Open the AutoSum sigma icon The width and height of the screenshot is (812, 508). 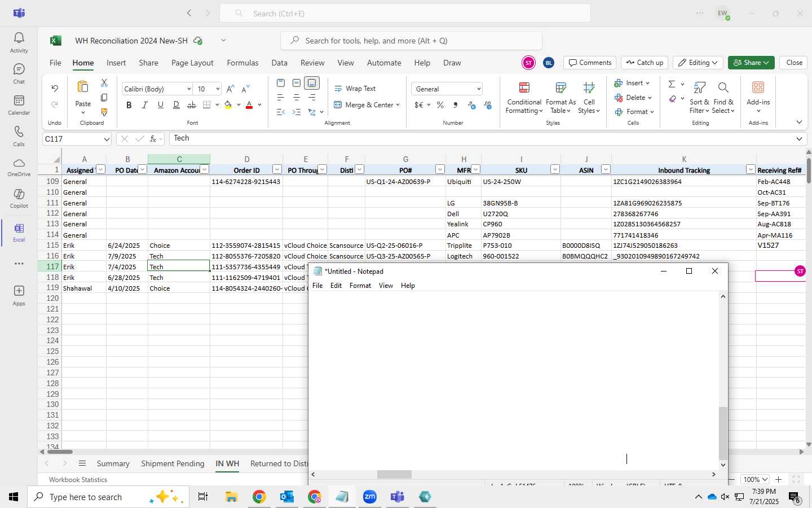pos(672,84)
